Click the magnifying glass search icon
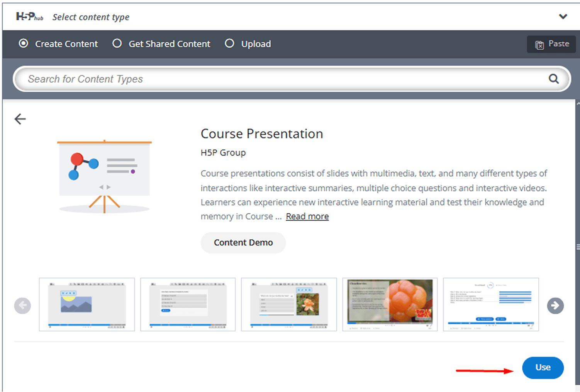This screenshot has height=392, width=580. pyautogui.click(x=553, y=79)
